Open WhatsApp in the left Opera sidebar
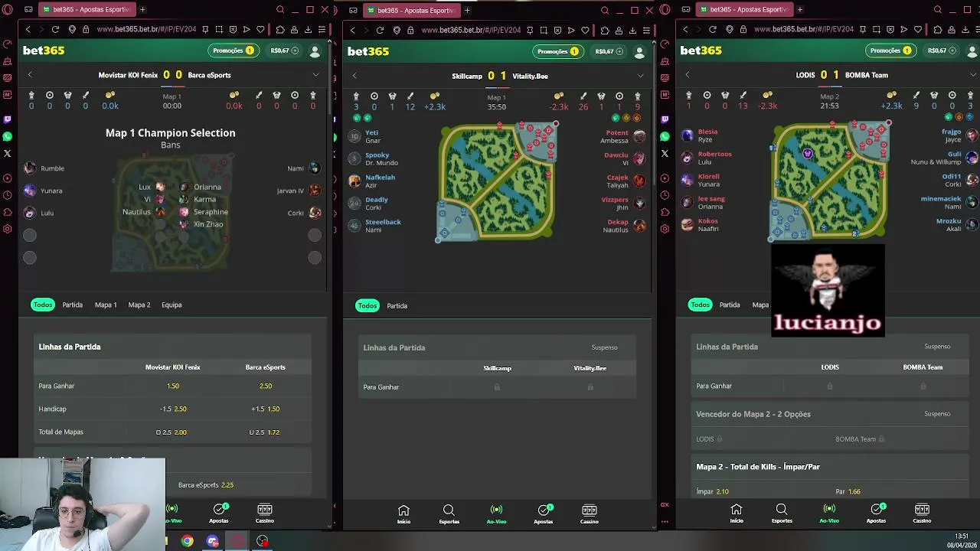Image resolution: width=980 pixels, height=551 pixels. click(8, 136)
